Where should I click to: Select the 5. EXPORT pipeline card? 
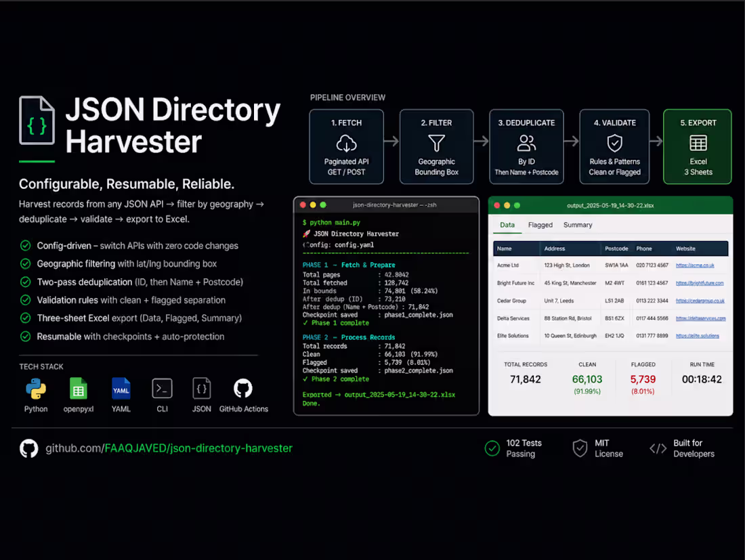click(x=698, y=147)
